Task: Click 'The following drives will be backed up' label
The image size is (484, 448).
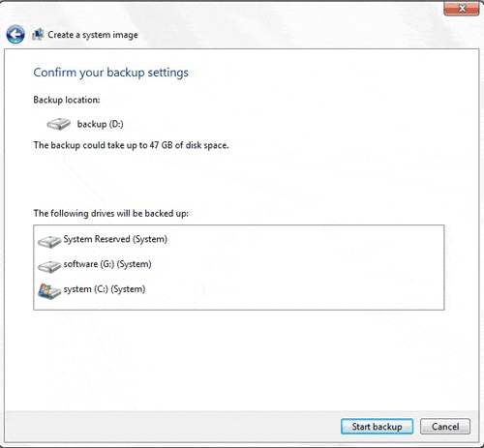Action: 110,214
